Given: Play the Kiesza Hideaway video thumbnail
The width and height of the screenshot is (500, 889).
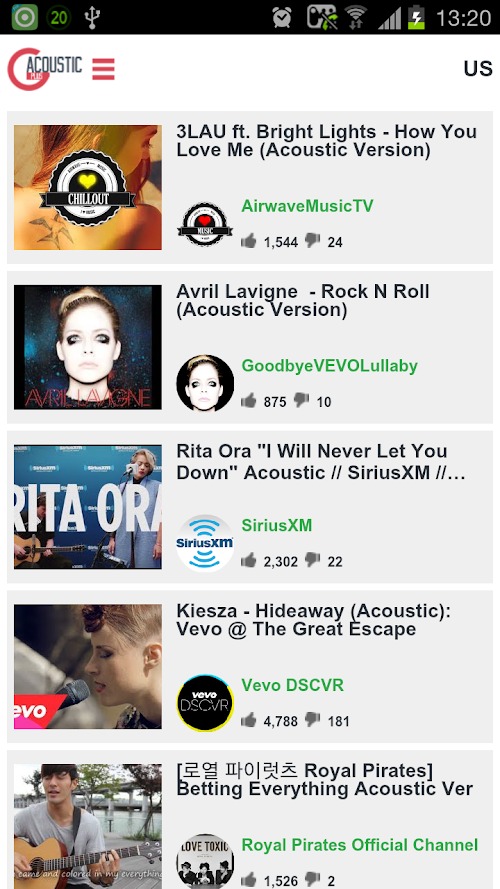Looking at the screenshot, I should click(88, 667).
